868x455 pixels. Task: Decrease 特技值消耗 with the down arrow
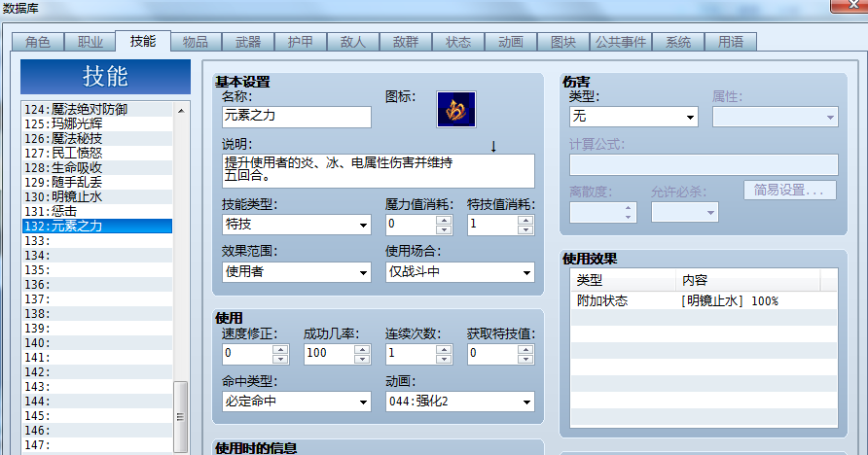[525, 229]
